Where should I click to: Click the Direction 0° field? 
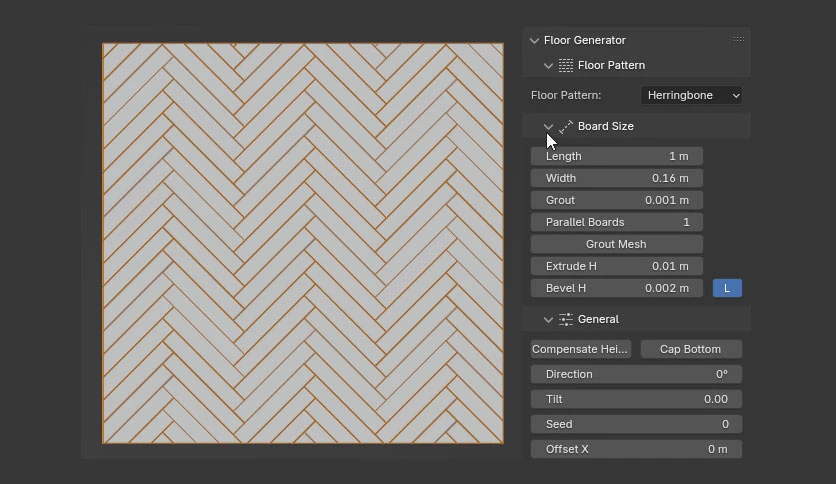click(637, 374)
